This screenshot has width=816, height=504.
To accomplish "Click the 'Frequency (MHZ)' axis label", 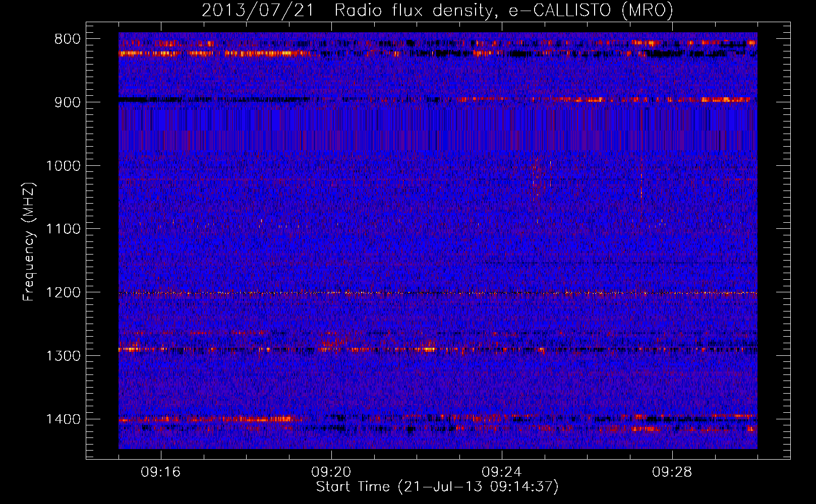I will (x=29, y=242).
